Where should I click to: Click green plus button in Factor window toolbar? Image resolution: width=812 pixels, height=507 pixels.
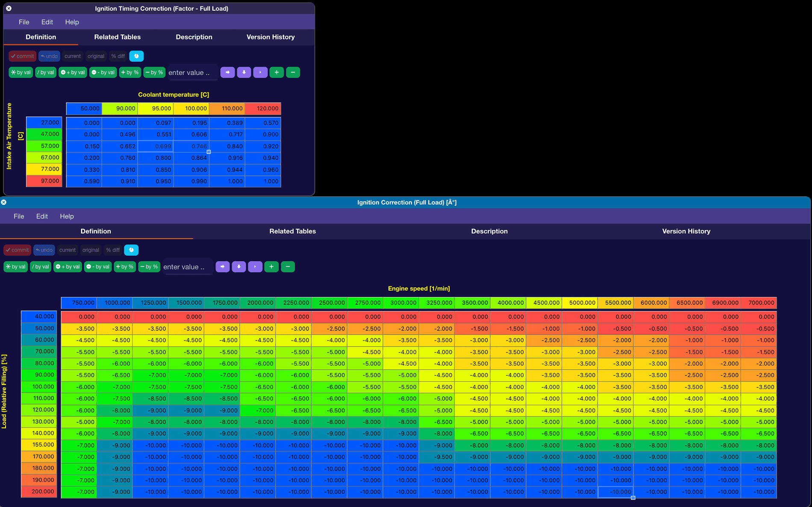click(x=277, y=72)
